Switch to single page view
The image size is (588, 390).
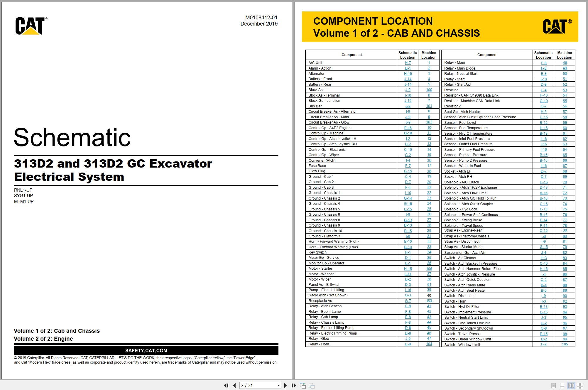553,386
